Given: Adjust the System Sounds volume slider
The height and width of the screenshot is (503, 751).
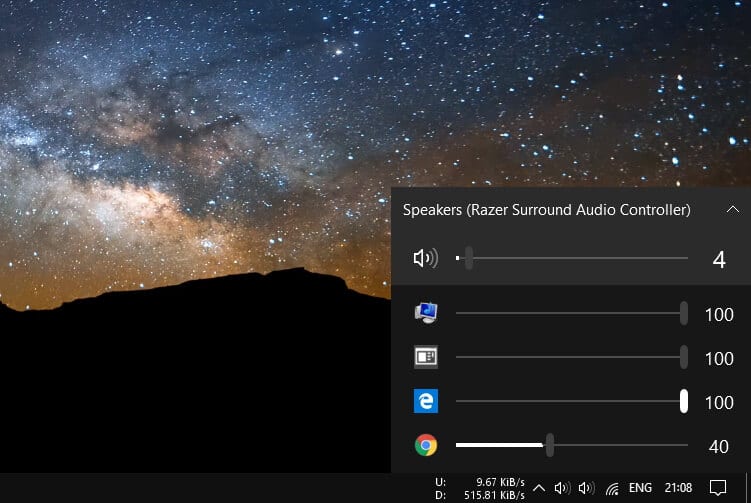Looking at the screenshot, I should [x=572, y=313].
